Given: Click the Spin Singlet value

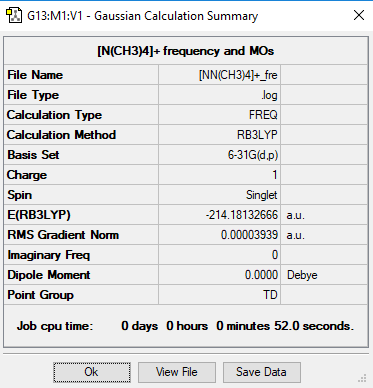Looking at the screenshot, I should [220, 195].
